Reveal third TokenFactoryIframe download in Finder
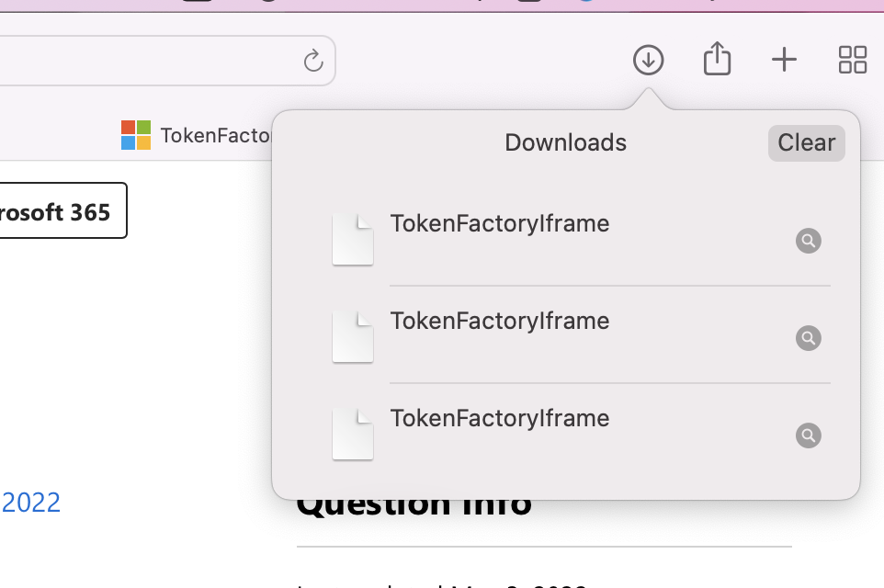The width and height of the screenshot is (884, 588). (x=808, y=435)
